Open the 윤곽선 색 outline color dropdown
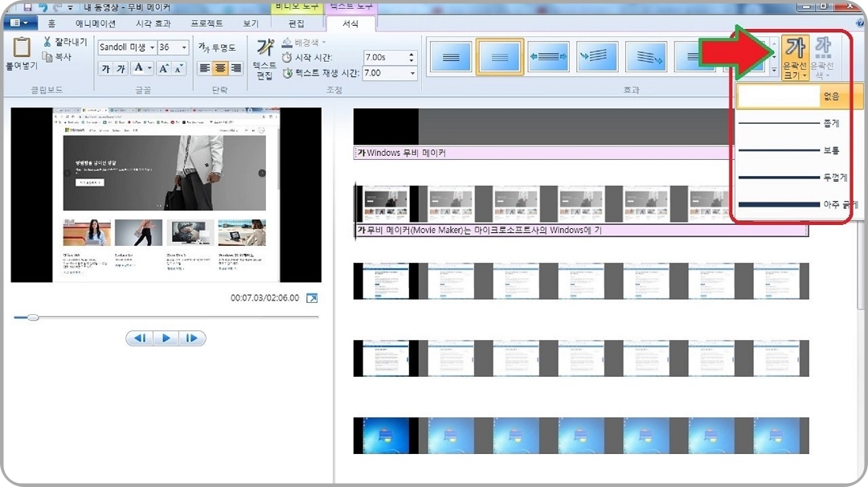Viewport: 868px width, 487px height. pos(823,58)
